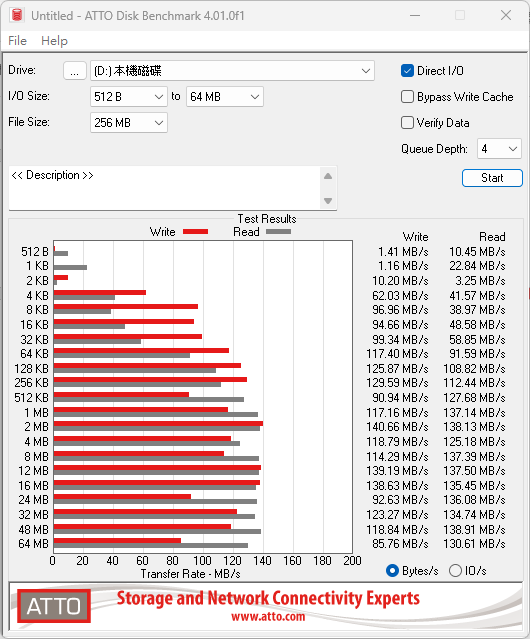Select the Bytes/s radio button
The image size is (530, 639).
point(392,571)
